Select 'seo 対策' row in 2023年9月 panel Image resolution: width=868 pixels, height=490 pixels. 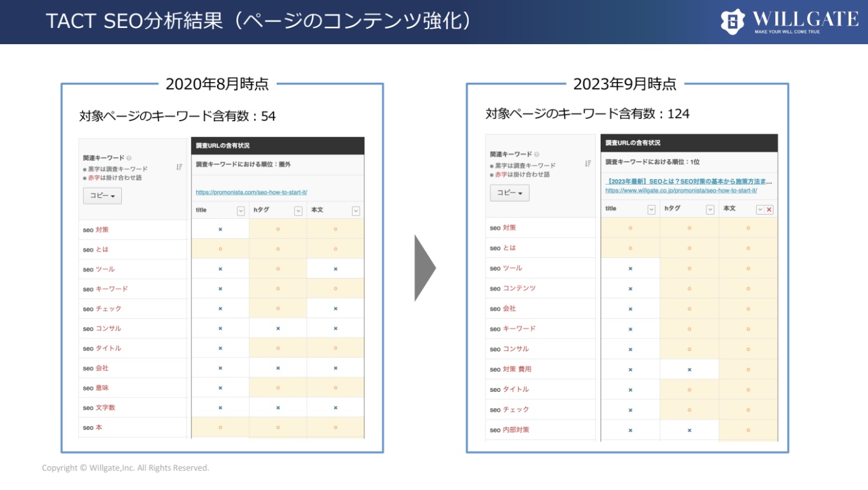pos(540,228)
